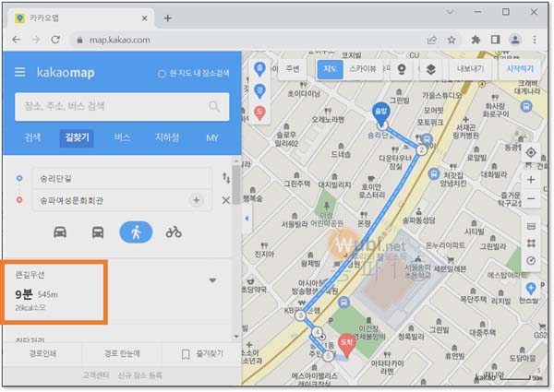The image size is (554, 392).
Task: Click the area measure tool icon
Action: point(531,244)
